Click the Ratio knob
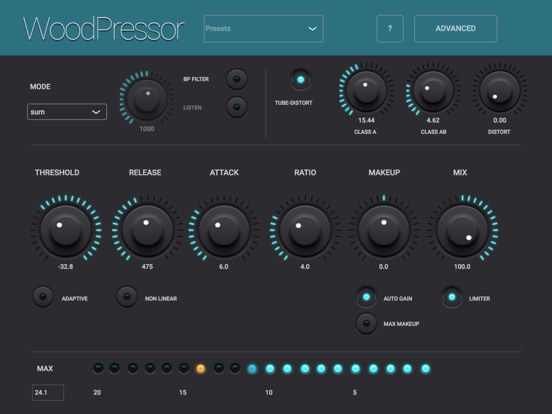This screenshot has width=552, height=414. (305, 231)
